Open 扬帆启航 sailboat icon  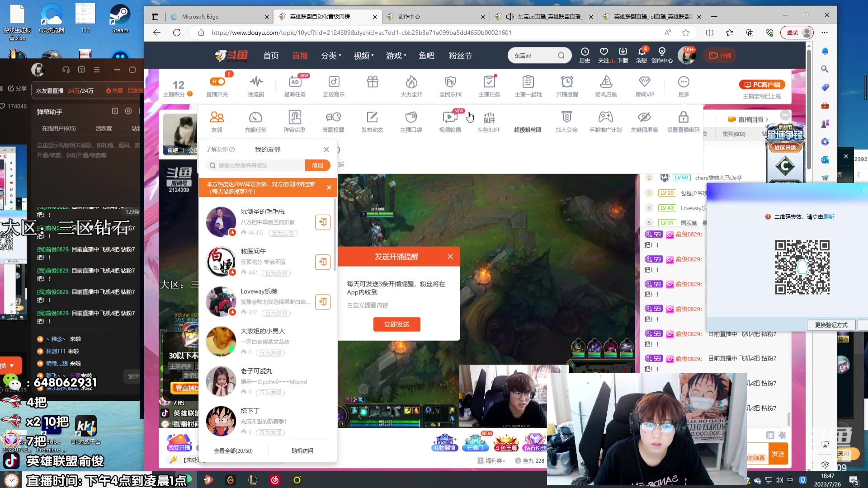[x=606, y=82]
